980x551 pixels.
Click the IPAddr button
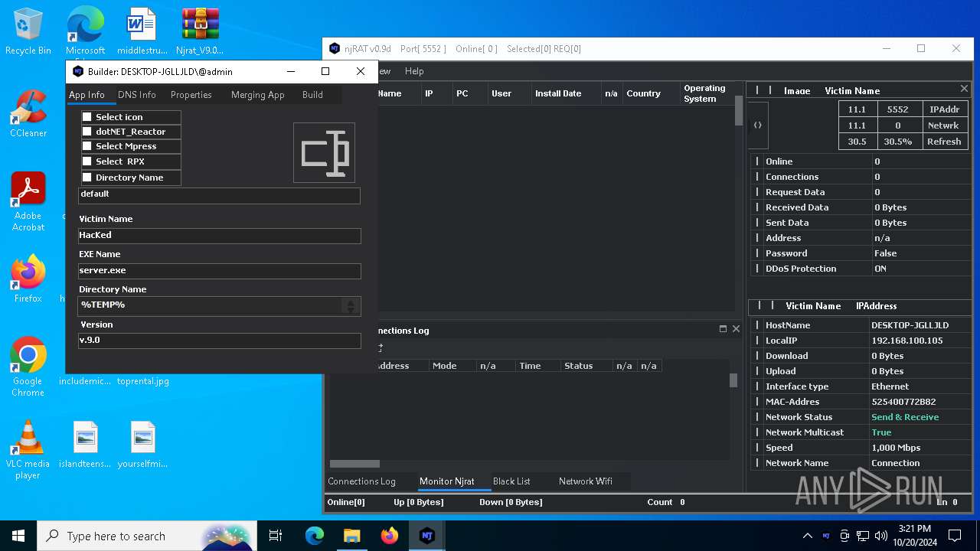(944, 109)
